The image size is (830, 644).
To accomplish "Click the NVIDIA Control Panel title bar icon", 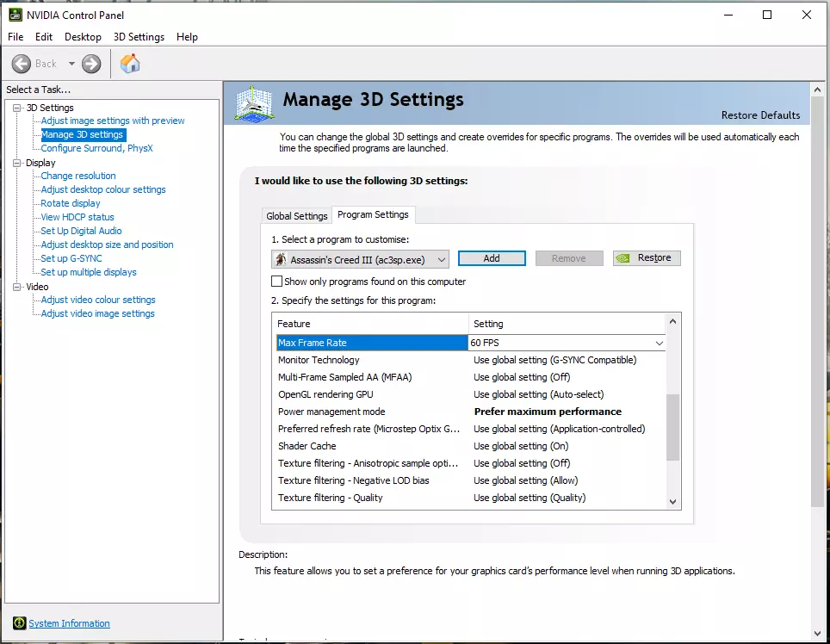I will point(14,15).
